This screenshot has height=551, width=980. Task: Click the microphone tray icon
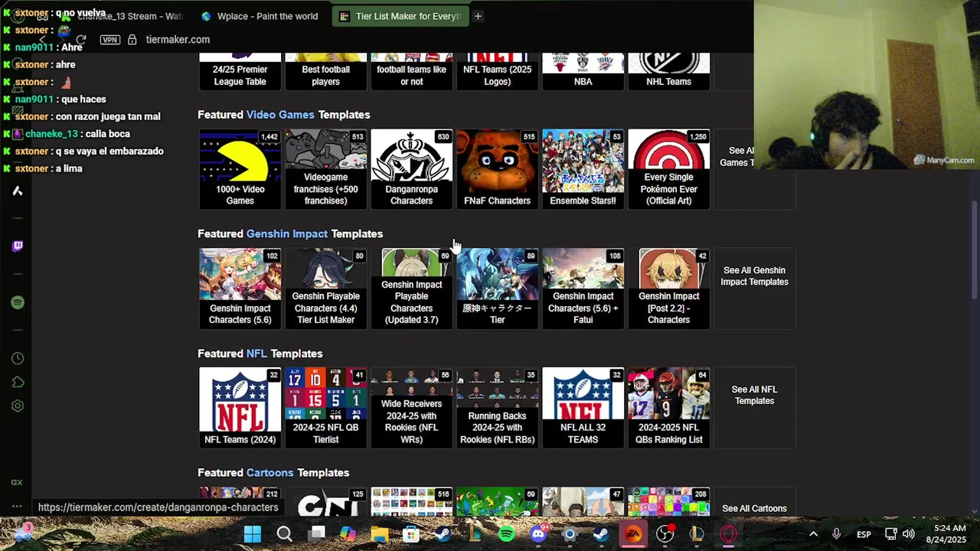click(x=837, y=534)
